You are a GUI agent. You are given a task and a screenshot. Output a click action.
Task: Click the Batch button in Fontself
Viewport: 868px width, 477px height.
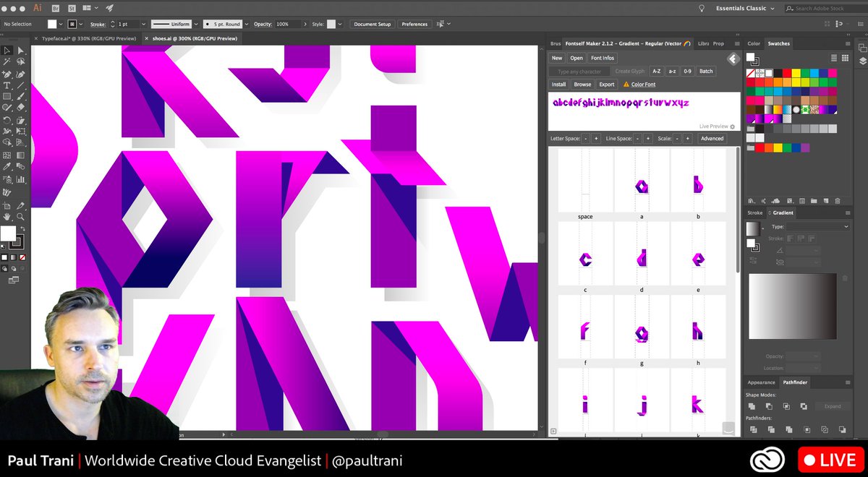pos(706,71)
